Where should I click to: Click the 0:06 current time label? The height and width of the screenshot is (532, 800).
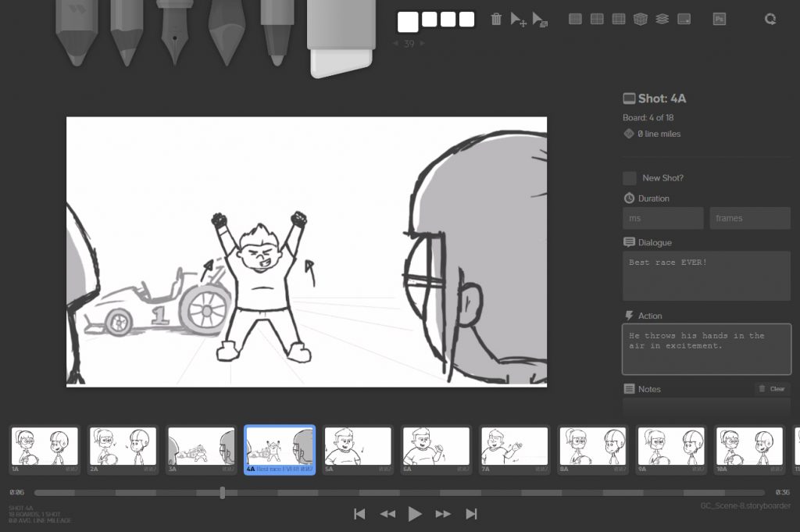click(x=17, y=492)
